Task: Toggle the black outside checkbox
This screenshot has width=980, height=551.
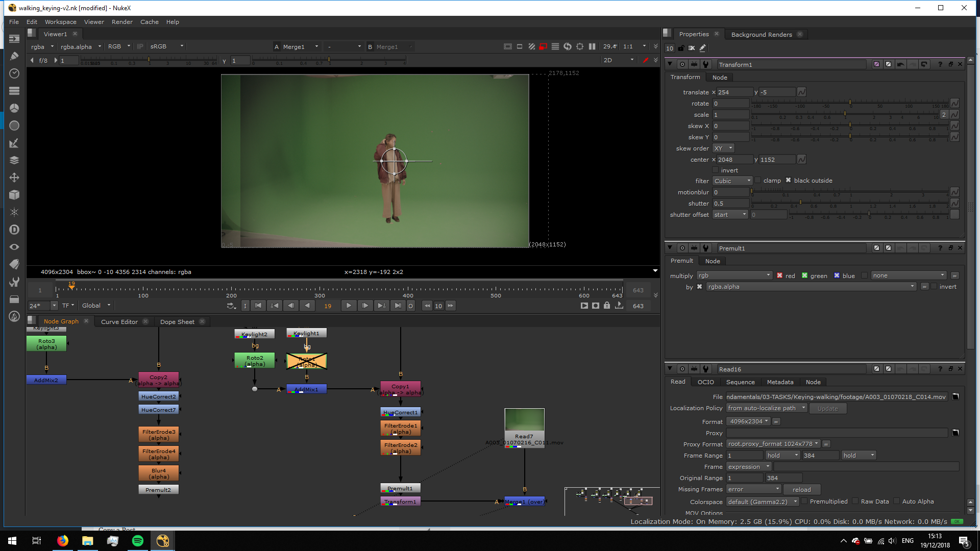Action: [x=789, y=181]
